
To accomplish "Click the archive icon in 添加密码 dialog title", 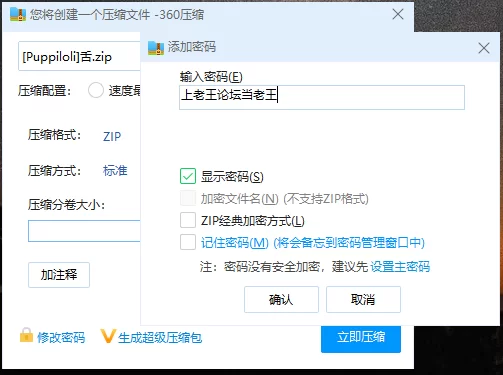I will coord(156,48).
